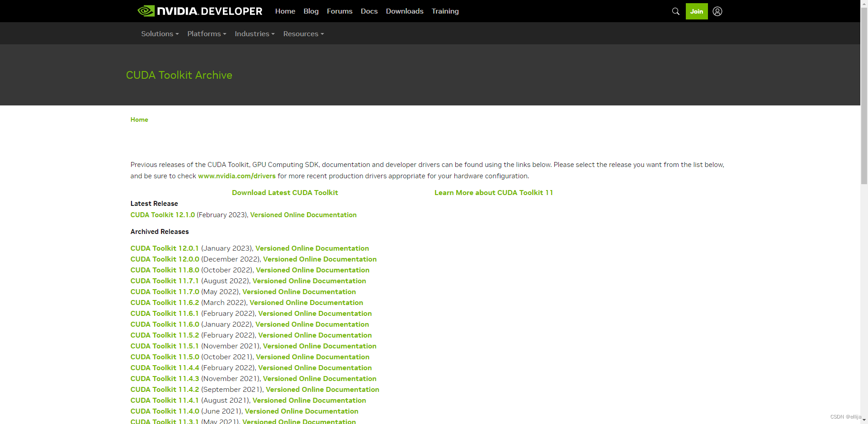Click the Home breadcrumb link

(x=139, y=120)
